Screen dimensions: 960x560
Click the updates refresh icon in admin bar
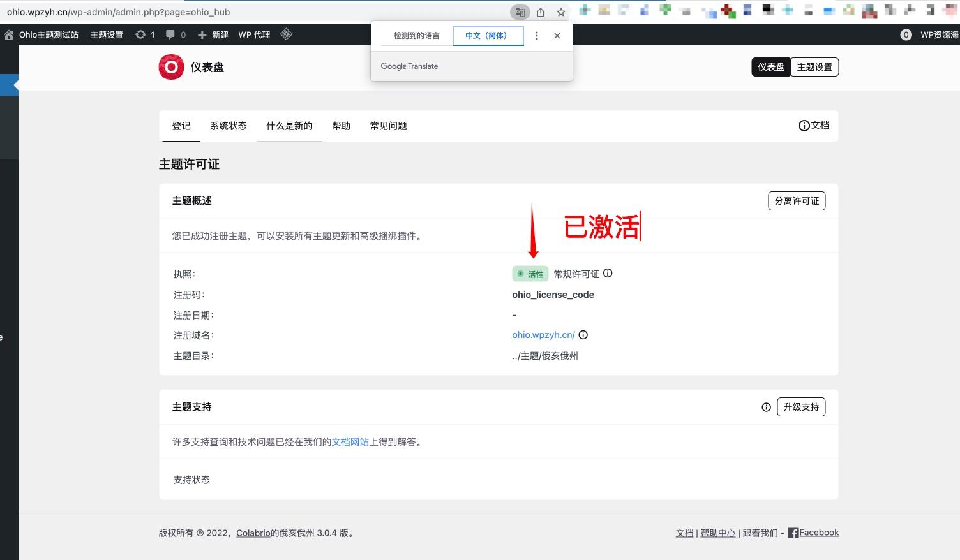(140, 35)
